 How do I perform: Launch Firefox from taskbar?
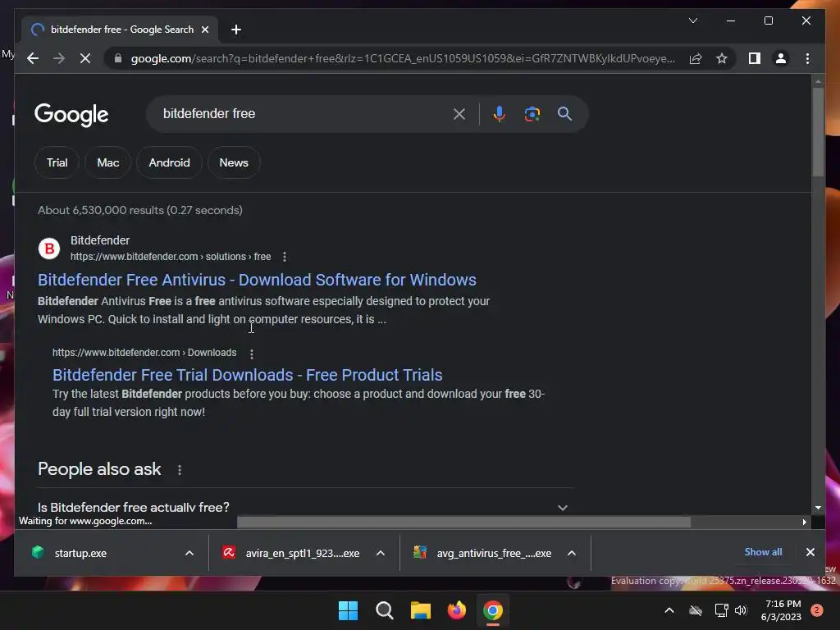point(456,610)
